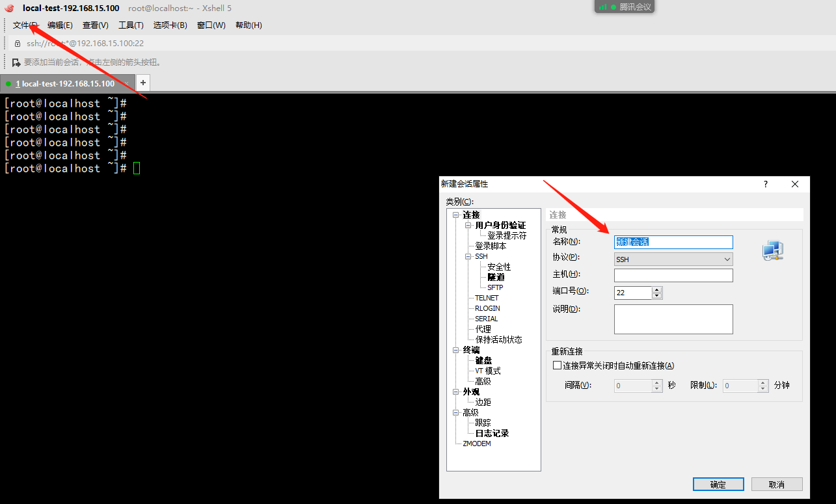Increase the port number with up arrow
The image size is (836, 504).
[657, 289]
